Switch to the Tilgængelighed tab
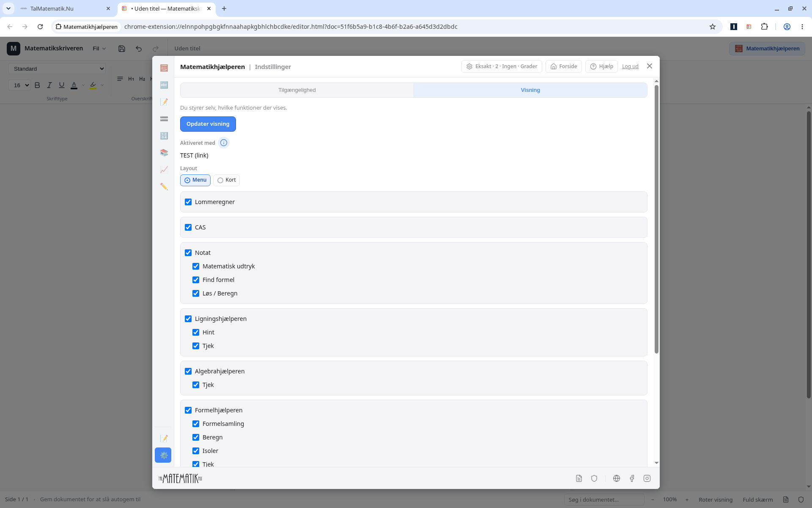 [x=297, y=90]
